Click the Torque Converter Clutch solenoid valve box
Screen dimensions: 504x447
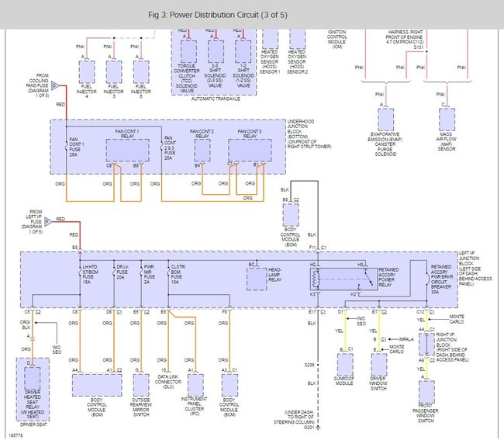[188, 51]
